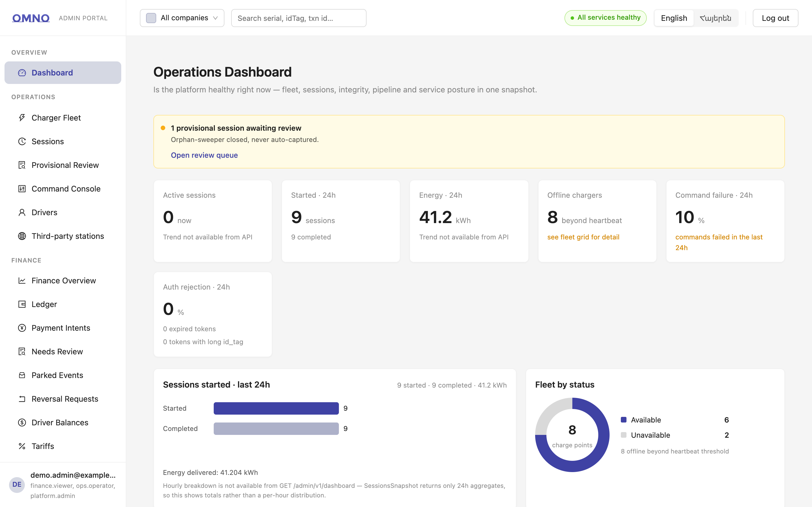Click the Charger Fleet lightning icon
Viewport: 812px width, 507px height.
pos(22,118)
